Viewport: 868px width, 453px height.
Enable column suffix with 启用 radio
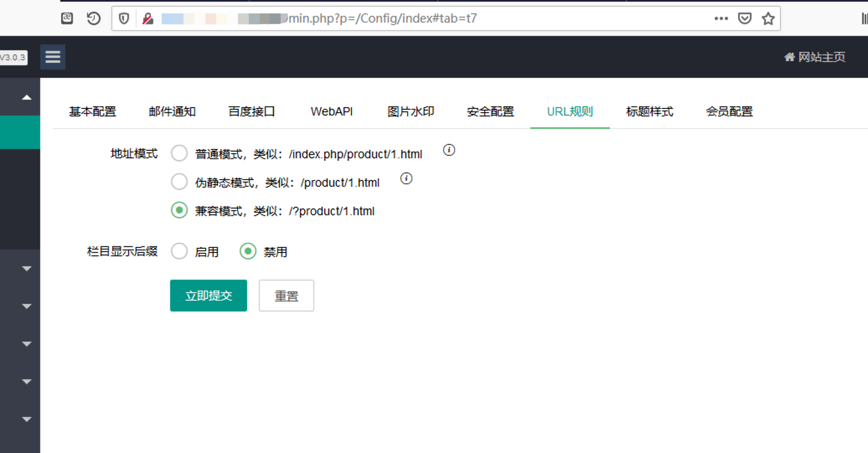click(179, 251)
